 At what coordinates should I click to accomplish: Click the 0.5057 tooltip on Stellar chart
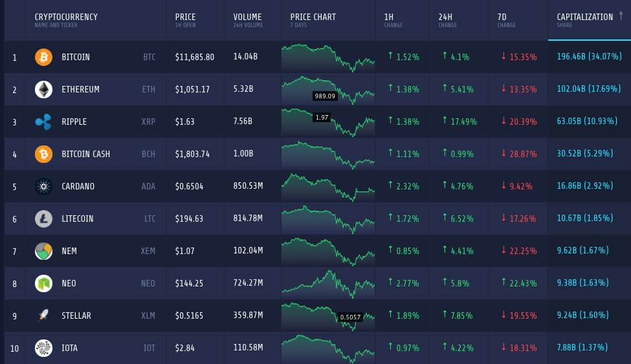click(350, 317)
